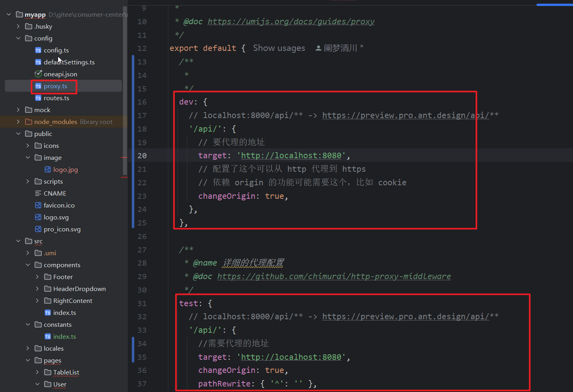This screenshot has height=392, width=573.
Task: Click pro_icon.svg image file icon
Action: click(x=38, y=229)
